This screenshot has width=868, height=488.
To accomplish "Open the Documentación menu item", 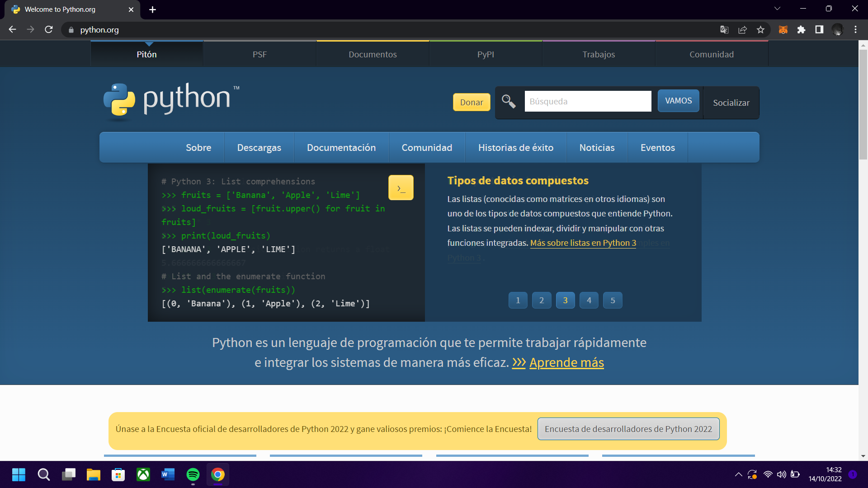I will tap(341, 148).
